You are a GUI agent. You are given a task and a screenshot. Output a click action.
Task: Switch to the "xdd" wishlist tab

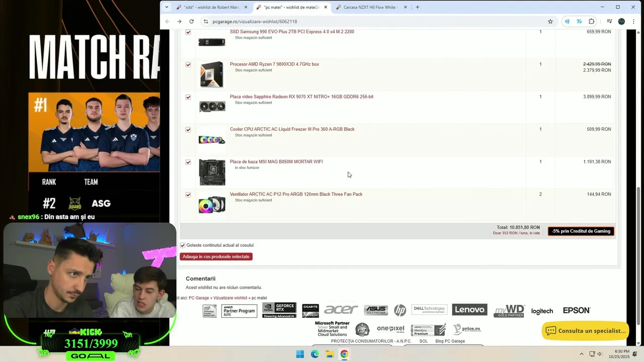coord(211,8)
